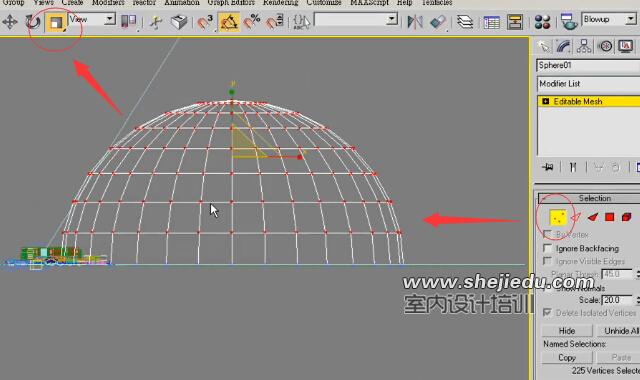Open the Customize menu
The width and height of the screenshot is (640, 380).
324,3
